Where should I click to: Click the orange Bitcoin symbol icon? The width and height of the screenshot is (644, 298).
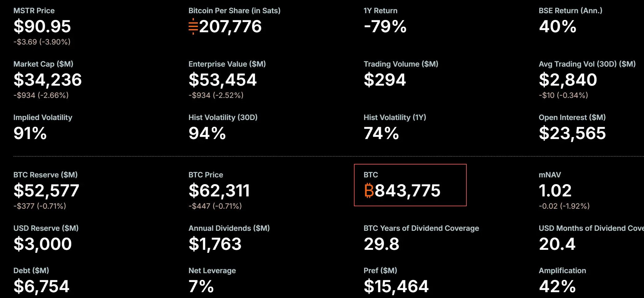tap(369, 191)
